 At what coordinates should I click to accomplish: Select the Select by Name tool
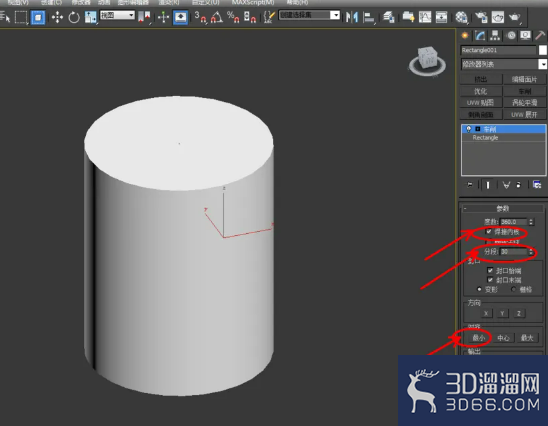(5, 17)
